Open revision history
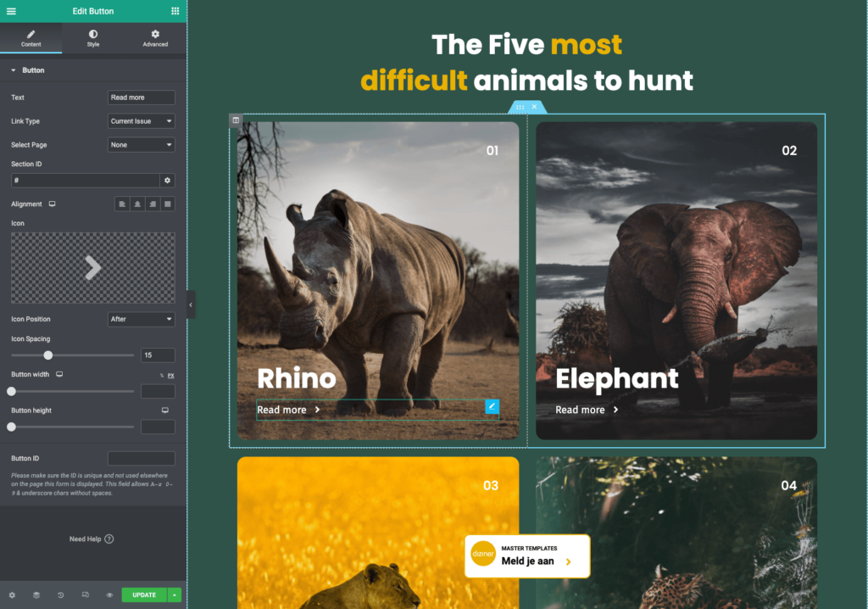This screenshot has width=868, height=609. (x=61, y=595)
